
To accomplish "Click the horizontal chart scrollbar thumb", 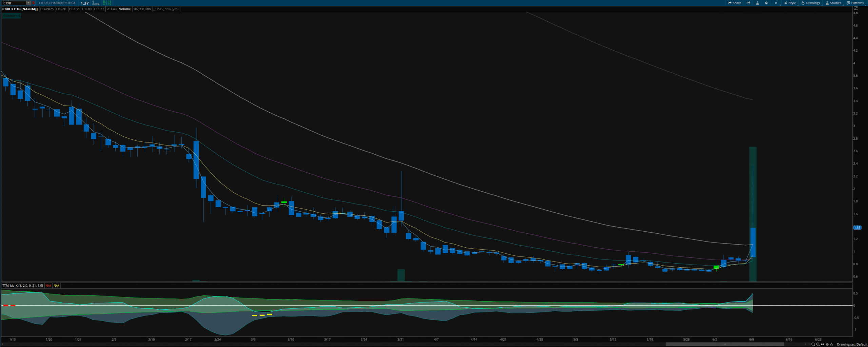I will click(725, 344).
